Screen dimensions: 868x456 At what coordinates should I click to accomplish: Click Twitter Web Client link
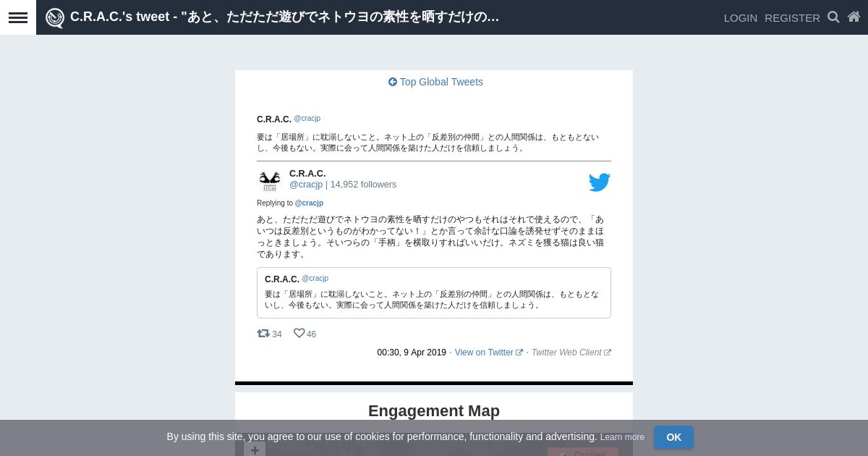pos(571,352)
